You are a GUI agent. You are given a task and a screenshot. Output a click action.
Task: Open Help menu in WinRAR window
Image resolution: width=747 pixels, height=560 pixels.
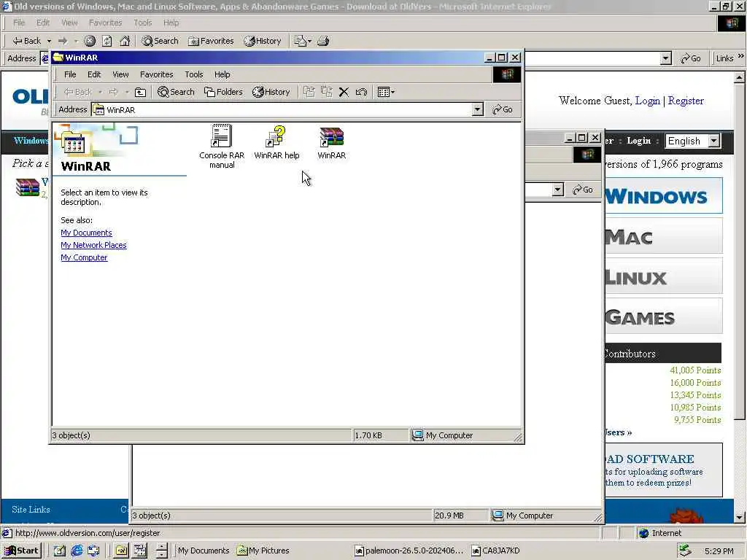[x=222, y=74]
